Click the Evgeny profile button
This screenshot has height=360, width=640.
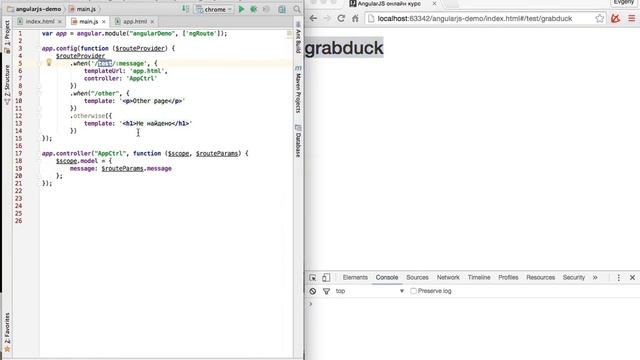pyautogui.click(x=623, y=2)
